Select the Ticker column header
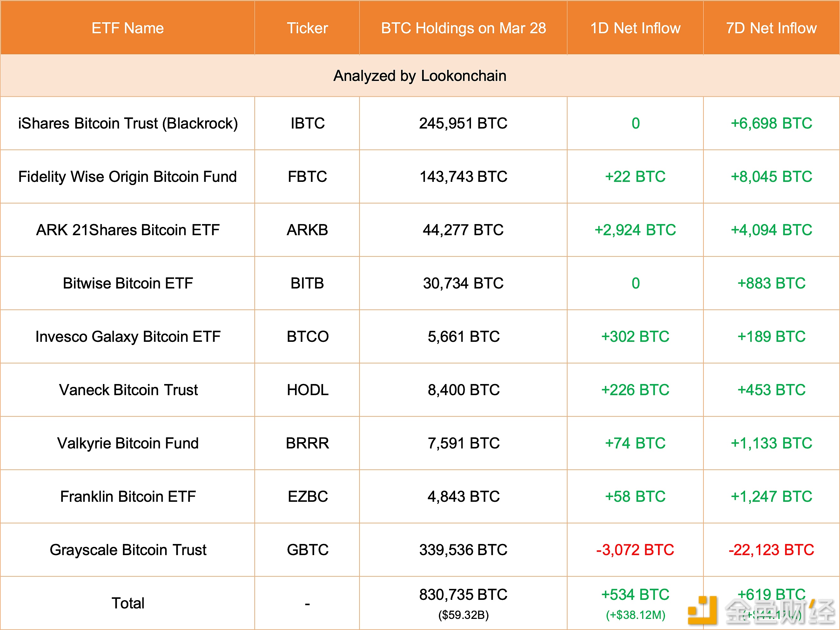The height and width of the screenshot is (630, 840). (307, 28)
